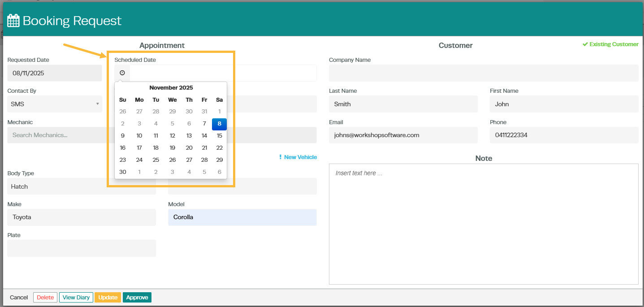
Task: Click into the Note text area
Action: [x=484, y=224]
